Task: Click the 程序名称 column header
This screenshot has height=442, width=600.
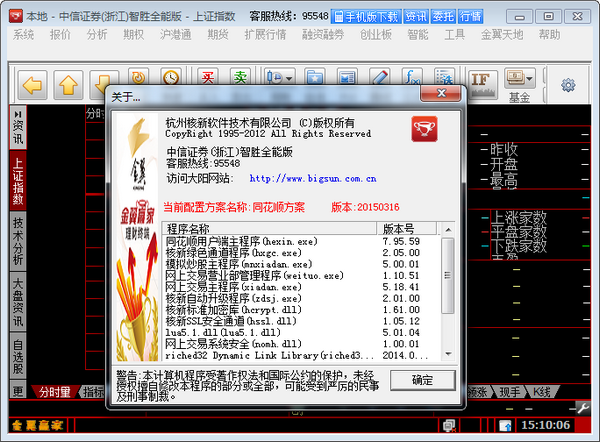Action: coord(269,228)
